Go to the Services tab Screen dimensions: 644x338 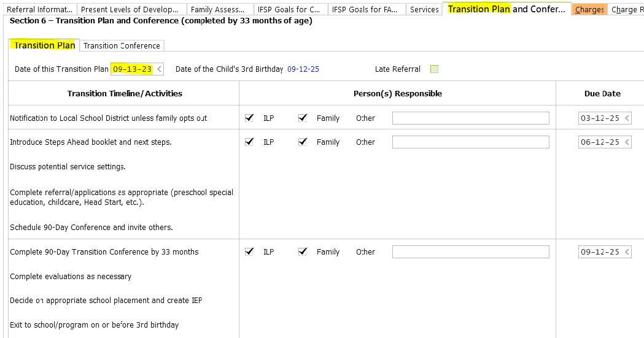pyautogui.click(x=424, y=9)
